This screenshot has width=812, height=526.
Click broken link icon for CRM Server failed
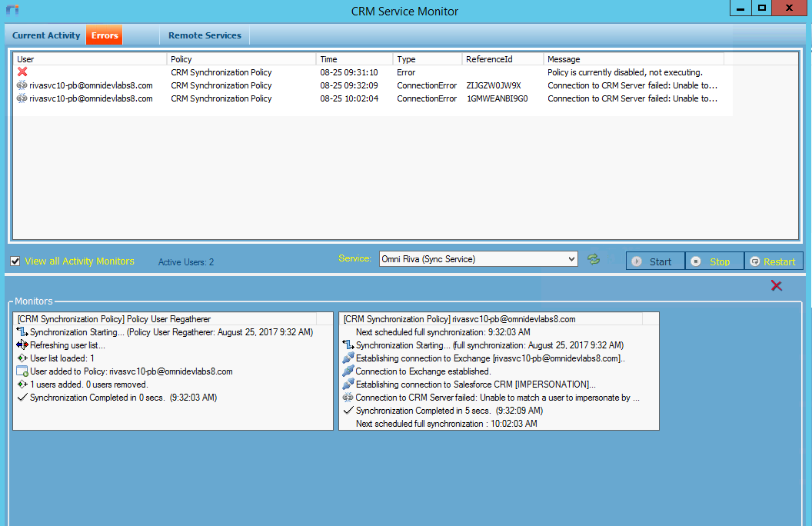tap(348, 397)
